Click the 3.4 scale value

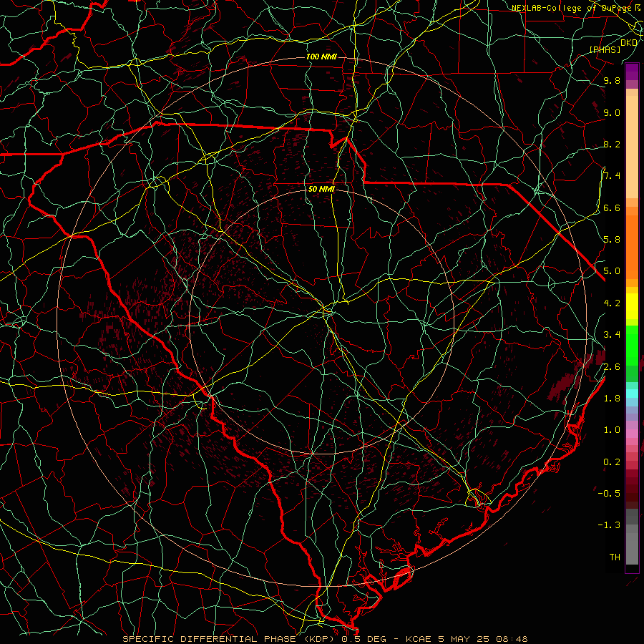[x=612, y=335]
